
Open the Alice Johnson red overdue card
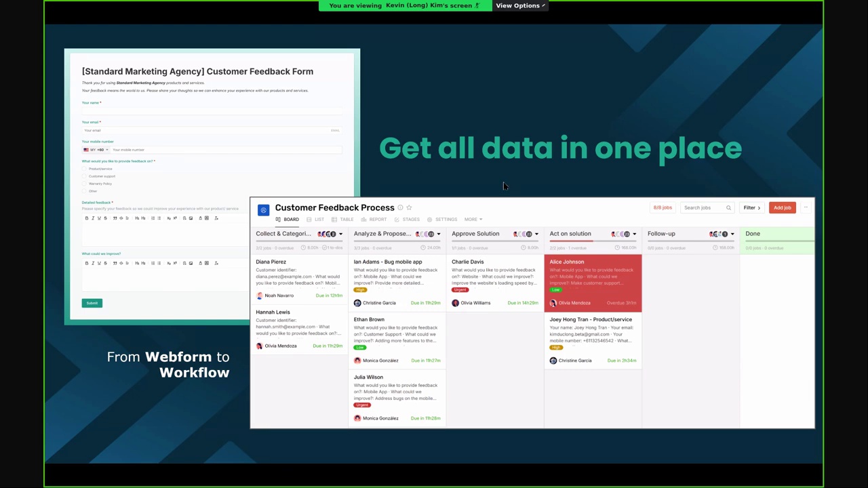pos(593,283)
